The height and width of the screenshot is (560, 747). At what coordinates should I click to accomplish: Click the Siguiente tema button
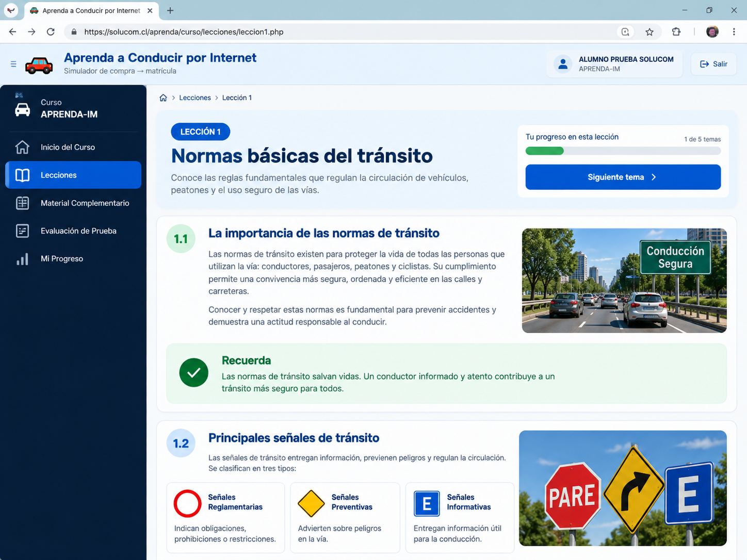pyautogui.click(x=623, y=177)
